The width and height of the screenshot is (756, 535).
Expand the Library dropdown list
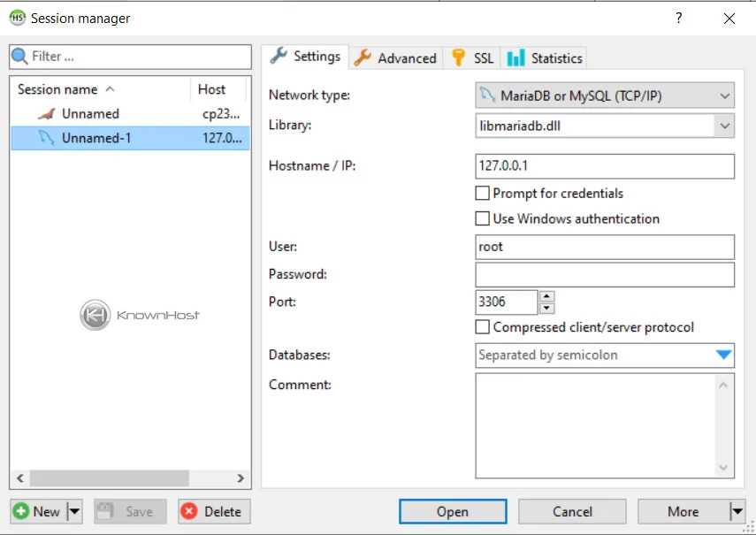click(725, 126)
